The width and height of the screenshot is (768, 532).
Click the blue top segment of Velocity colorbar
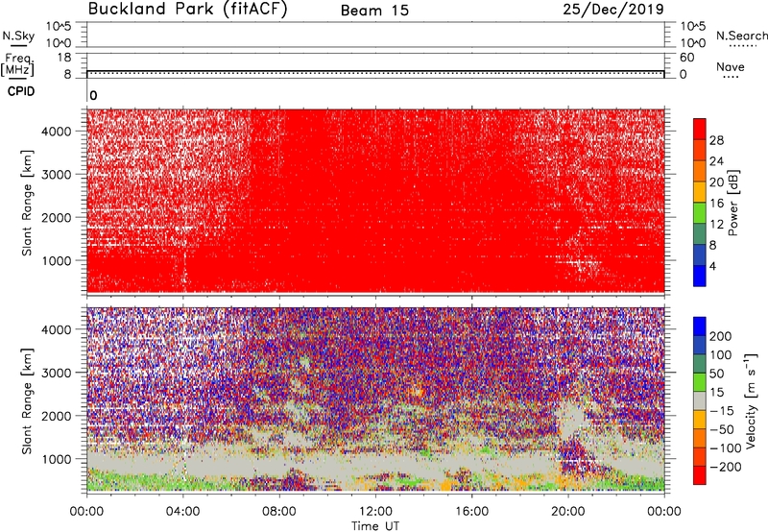pos(700,326)
